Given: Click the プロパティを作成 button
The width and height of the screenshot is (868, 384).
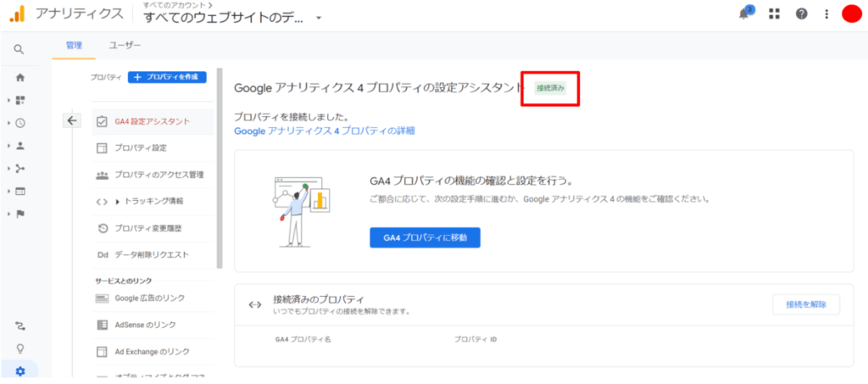Looking at the screenshot, I should coord(167,77).
